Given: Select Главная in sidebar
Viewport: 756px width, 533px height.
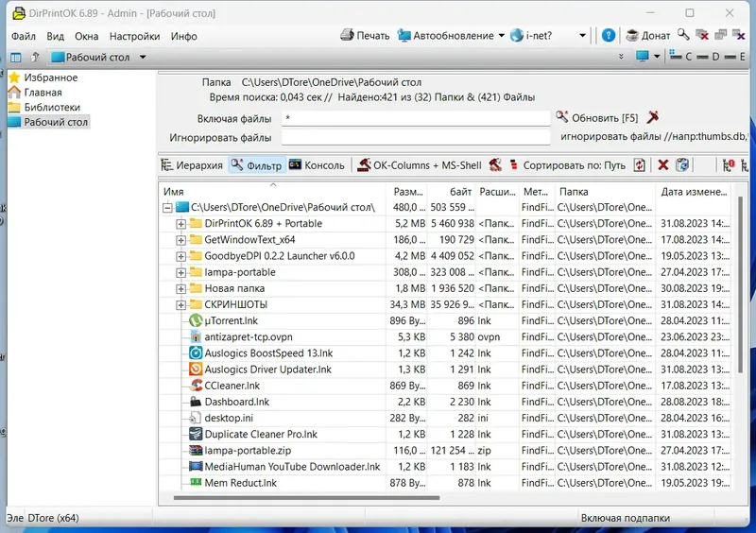Looking at the screenshot, I should click(43, 92).
